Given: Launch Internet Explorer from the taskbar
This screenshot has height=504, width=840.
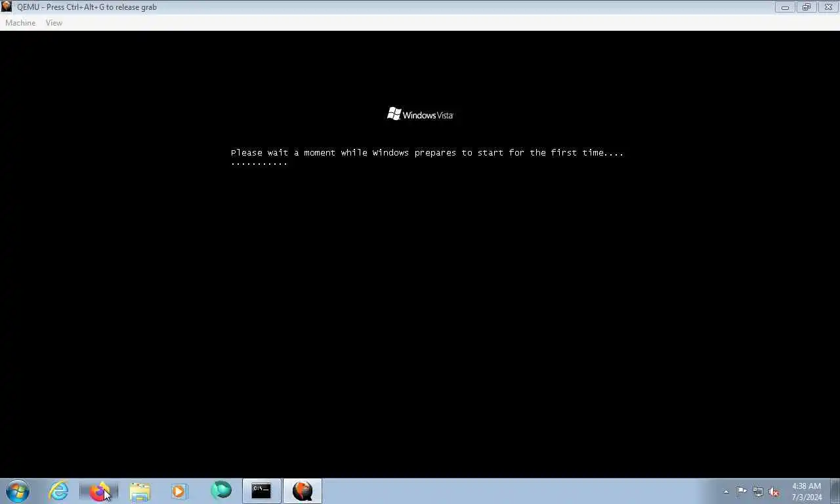Looking at the screenshot, I should (58, 491).
